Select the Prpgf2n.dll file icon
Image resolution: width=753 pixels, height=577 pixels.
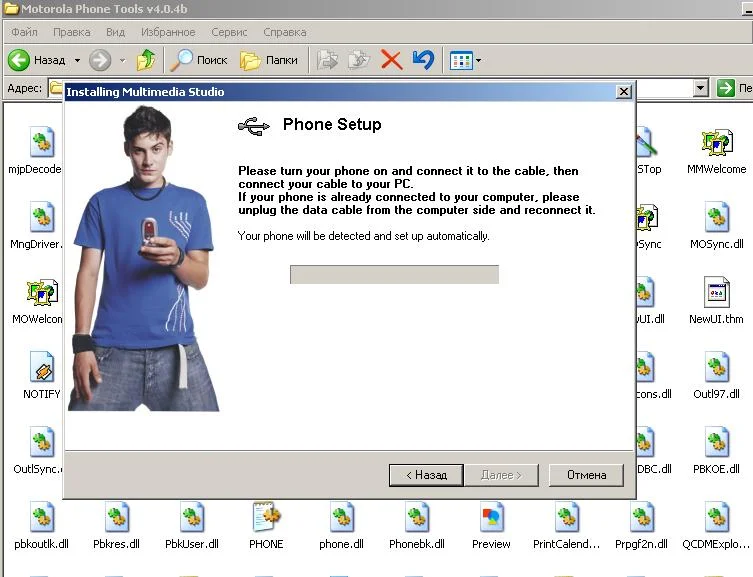pos(642,517)
